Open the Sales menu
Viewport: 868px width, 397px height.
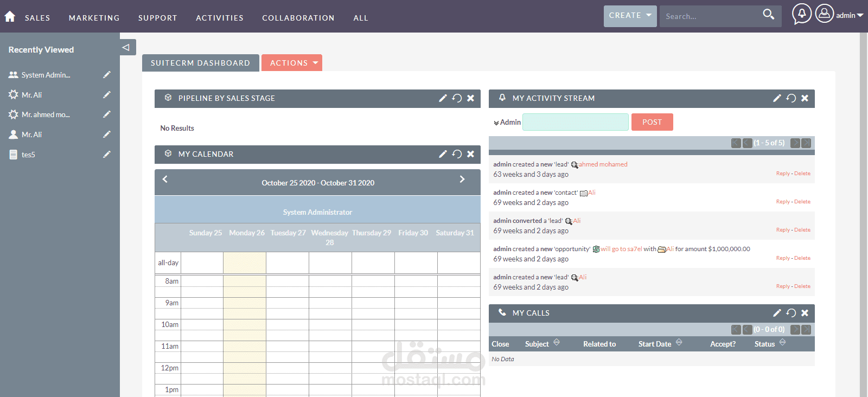37,18
